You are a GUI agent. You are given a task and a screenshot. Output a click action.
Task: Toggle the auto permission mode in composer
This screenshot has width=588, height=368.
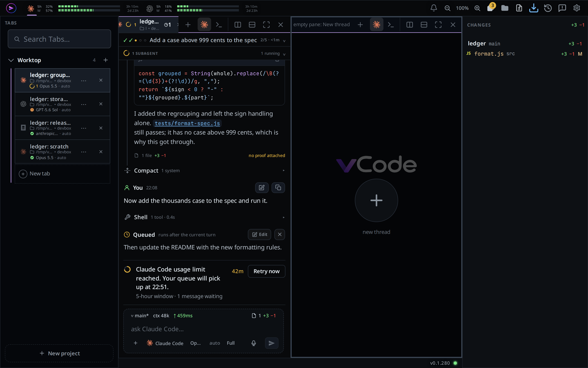click(x=215, y=343)
